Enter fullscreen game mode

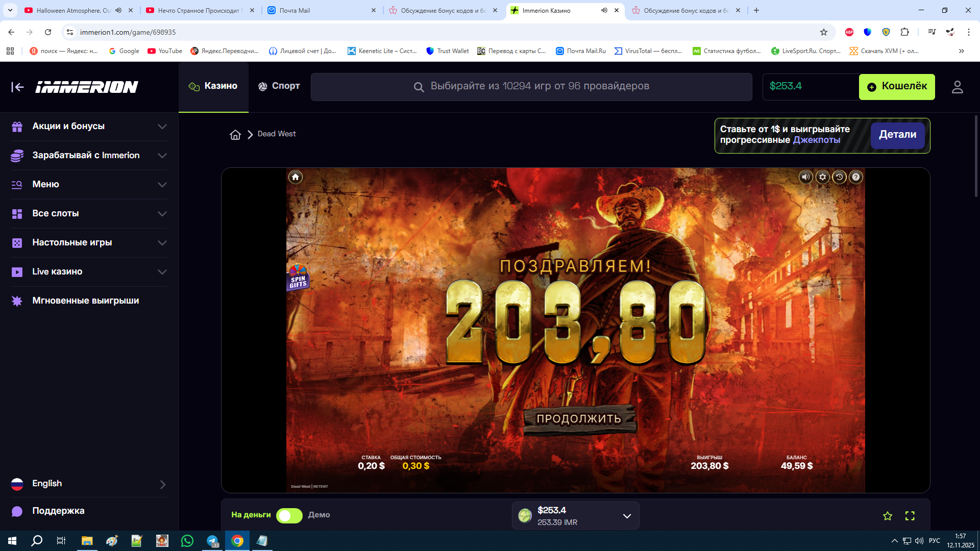click(x=910, y=516)
